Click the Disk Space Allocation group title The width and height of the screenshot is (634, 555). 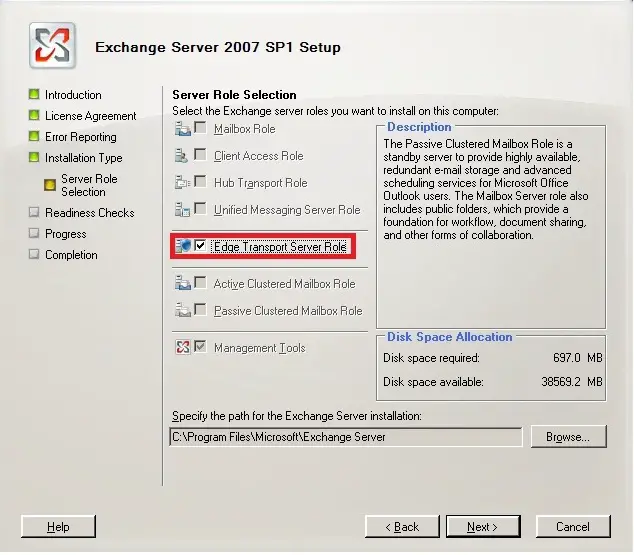(x=450, y=337)
